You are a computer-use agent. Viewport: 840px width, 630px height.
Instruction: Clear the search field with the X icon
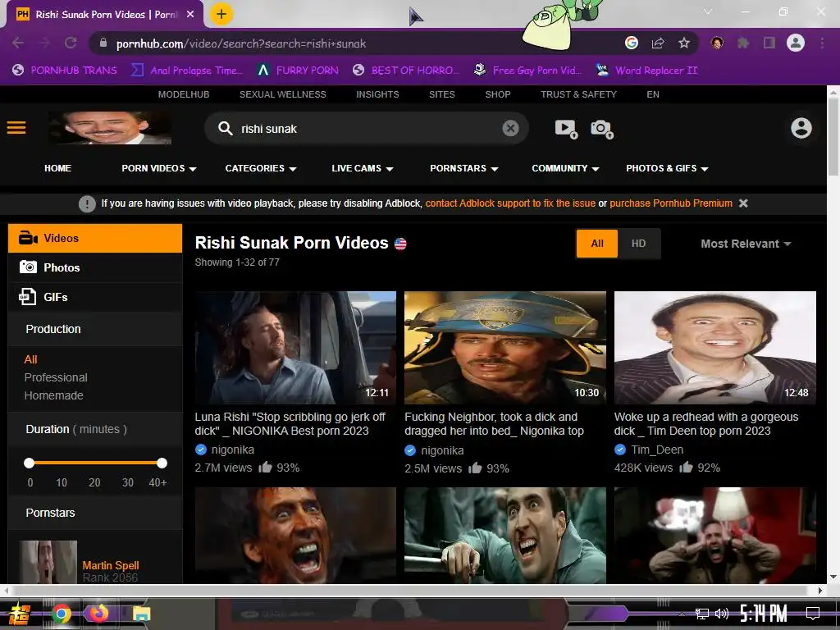(x=510, y=128)
